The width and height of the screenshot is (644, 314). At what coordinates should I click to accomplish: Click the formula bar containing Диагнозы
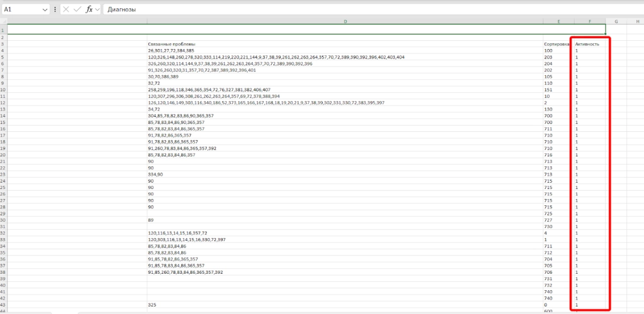point(371,10)
